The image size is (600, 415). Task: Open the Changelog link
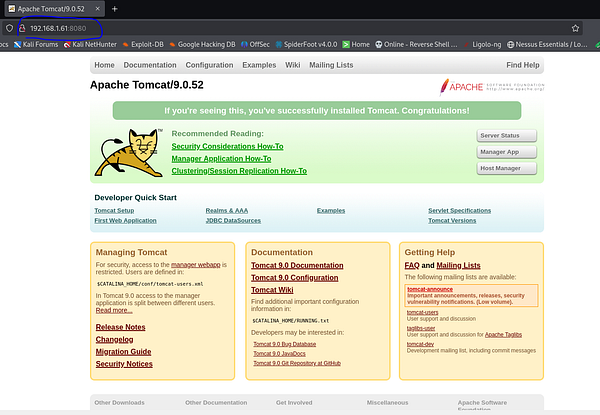coord(114,339)
